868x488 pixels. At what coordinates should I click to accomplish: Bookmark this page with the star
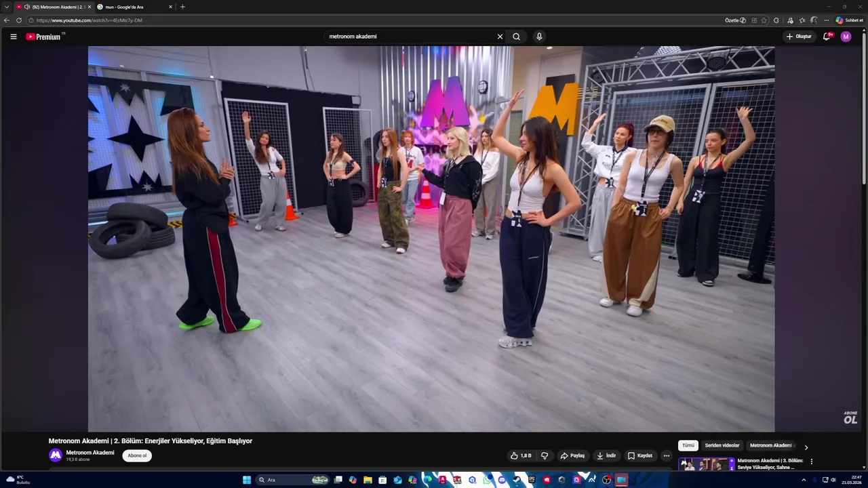click(764, 20)
